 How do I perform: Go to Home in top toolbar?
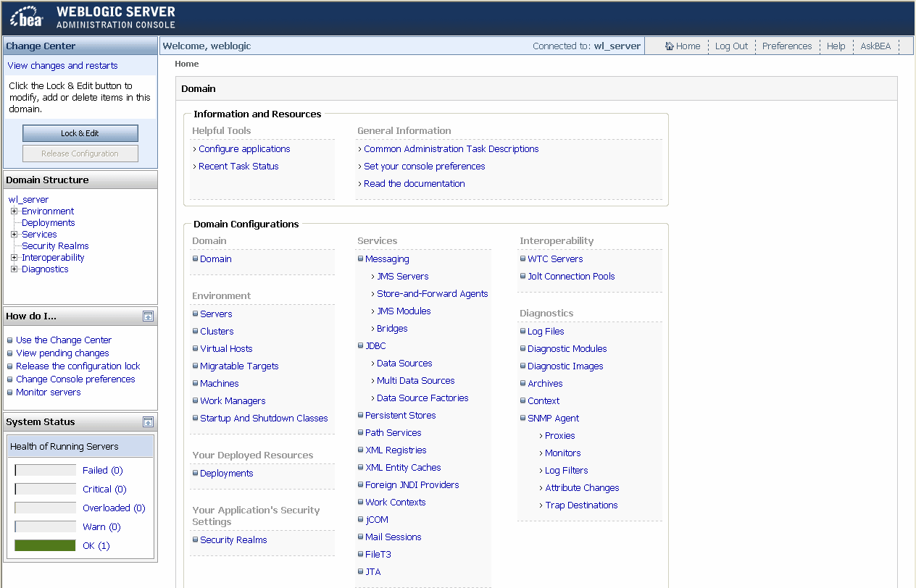tap(688, 46)
